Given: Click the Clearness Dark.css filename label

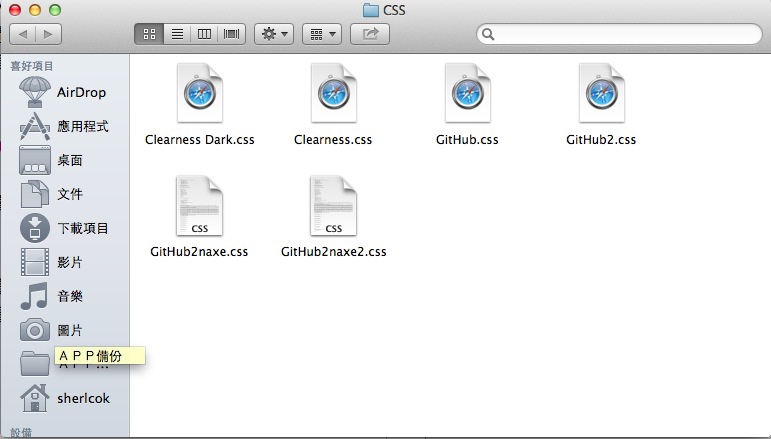Looking at the screenshot, I should pyautogui.click(x=200, y=140).
